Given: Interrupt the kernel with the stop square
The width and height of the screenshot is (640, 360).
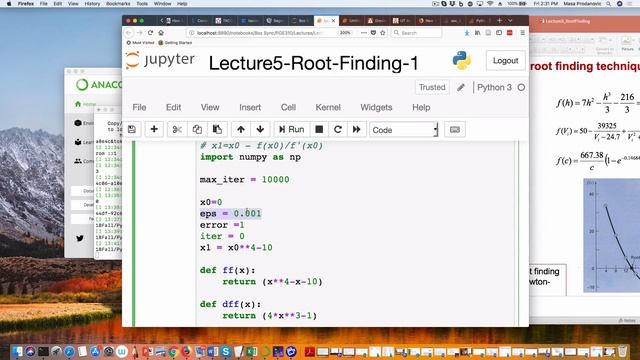Looking at the screenshot, I should pyautogui.click(x=319, y=129).
